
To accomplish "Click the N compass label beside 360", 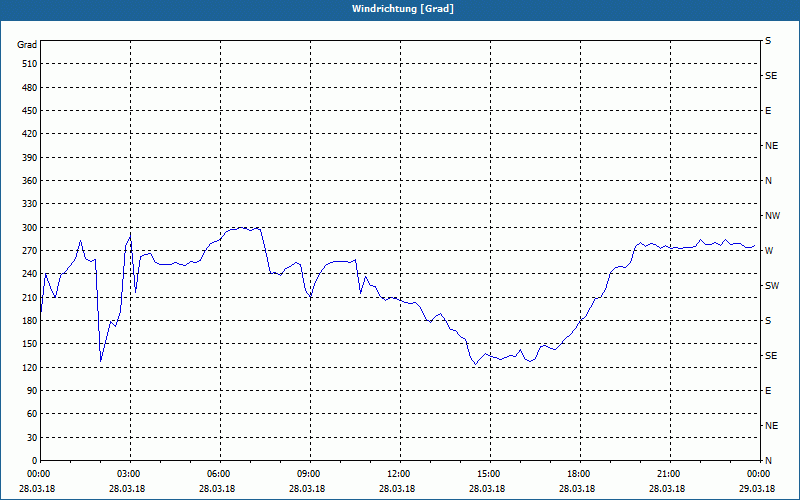I will (x=768, y=181).
